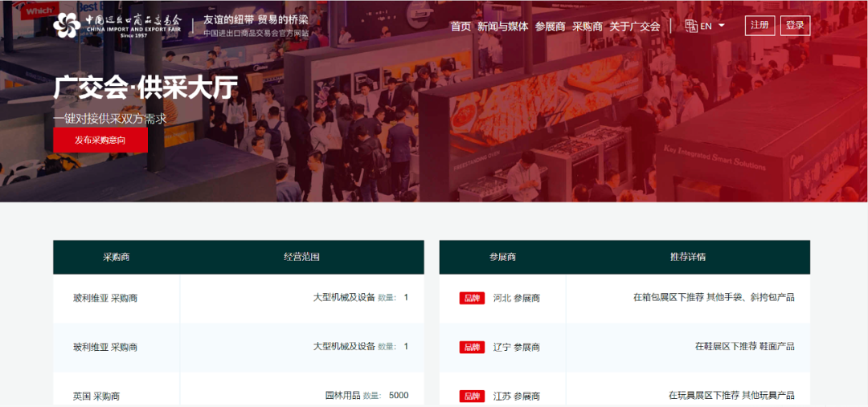The height and width of the screenshot is (407, 868).
Task: Click the 品牌 badge beside 辽宁 参展商
Action: pos(472,348)
